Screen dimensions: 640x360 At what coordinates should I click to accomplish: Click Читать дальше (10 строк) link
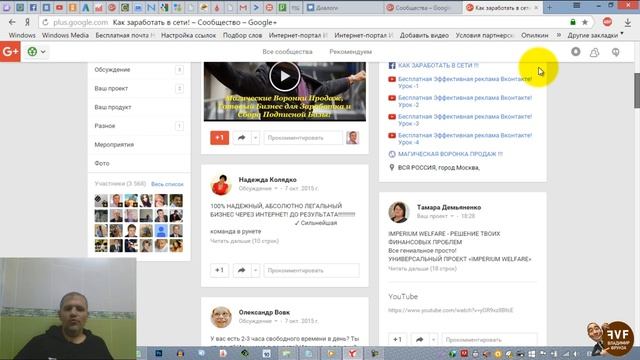click(x=244, y=241)
